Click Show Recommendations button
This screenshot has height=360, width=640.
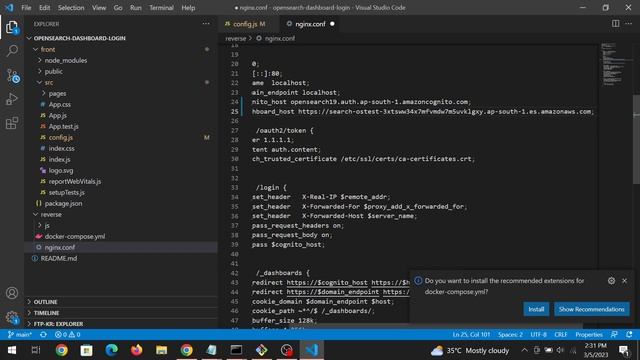pos(591,309)
